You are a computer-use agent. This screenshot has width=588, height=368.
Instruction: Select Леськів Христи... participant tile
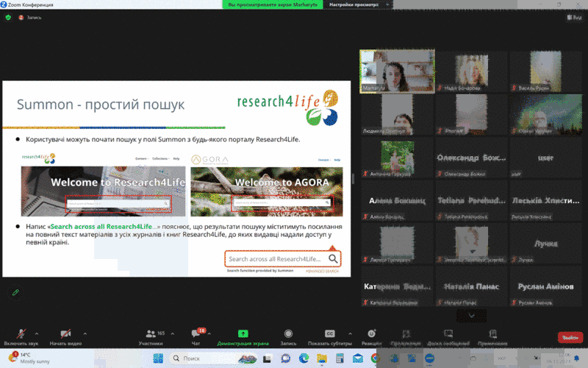tap(545, 200)
